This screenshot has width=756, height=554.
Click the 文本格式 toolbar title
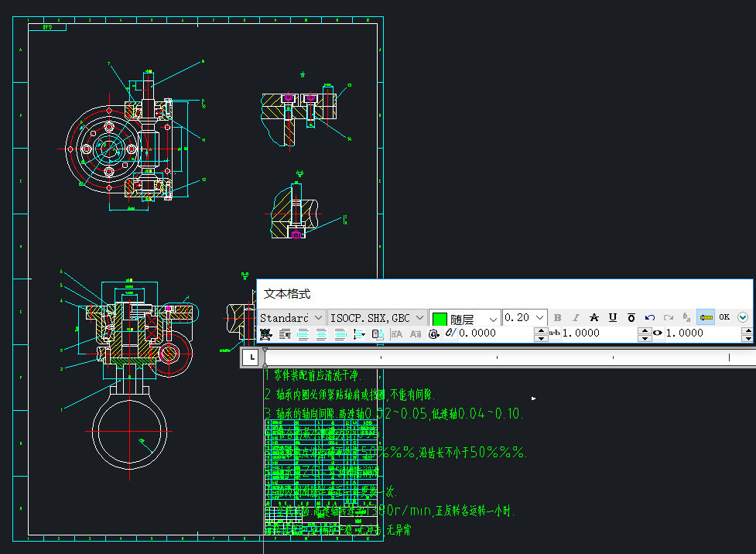287,293
